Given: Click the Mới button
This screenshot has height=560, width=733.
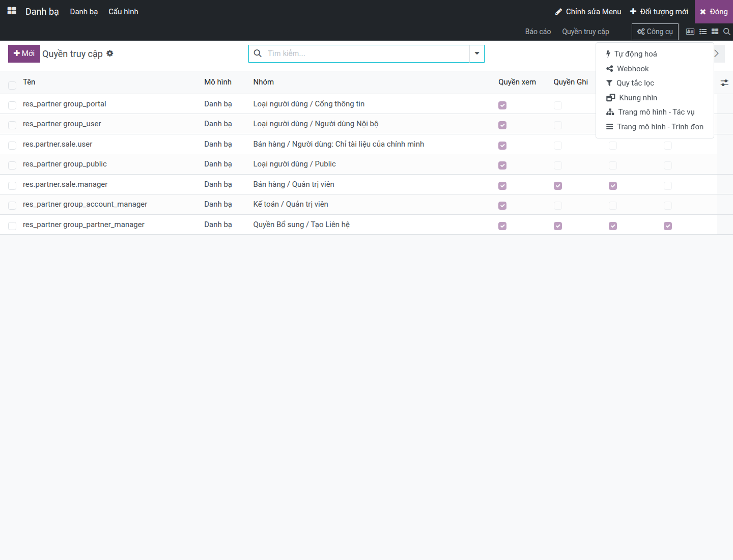Looking at the screenshot, I should point(24,53).
